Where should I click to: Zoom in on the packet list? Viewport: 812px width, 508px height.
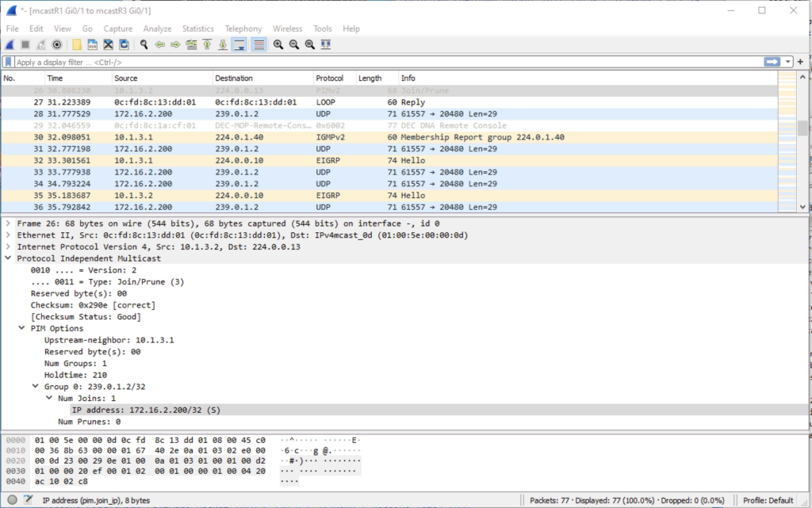point(277,44)
